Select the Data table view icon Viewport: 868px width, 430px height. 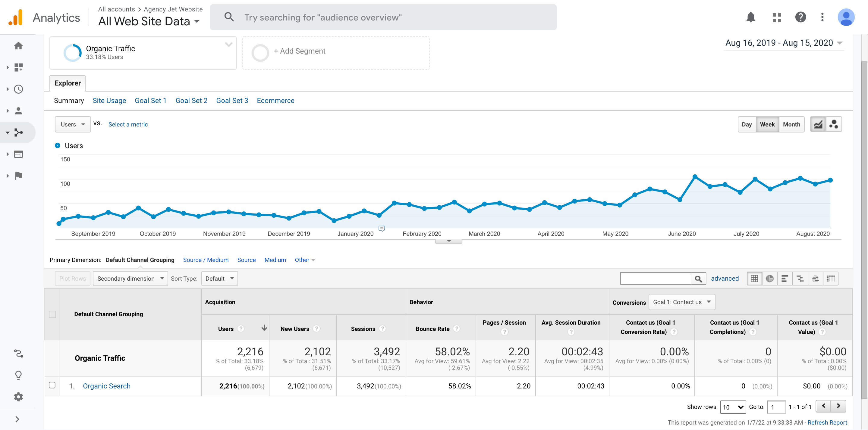click(x=754, y=279)
